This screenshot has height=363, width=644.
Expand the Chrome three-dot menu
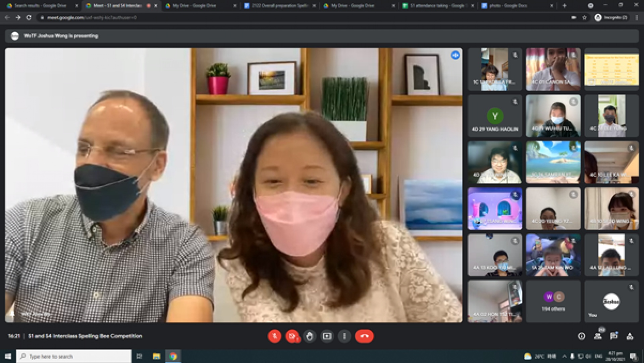point(637,18)
